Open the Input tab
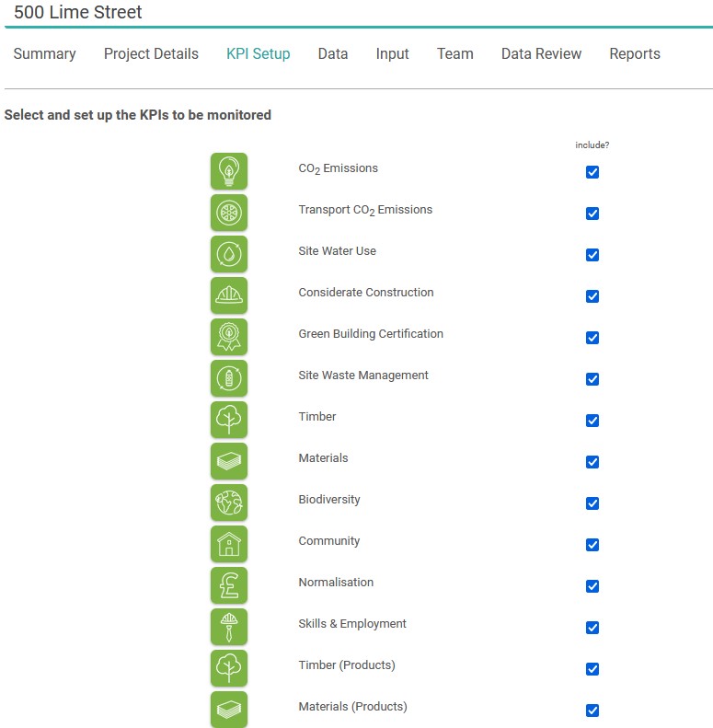This screenshot has height=728, width=713. point(392,54)
